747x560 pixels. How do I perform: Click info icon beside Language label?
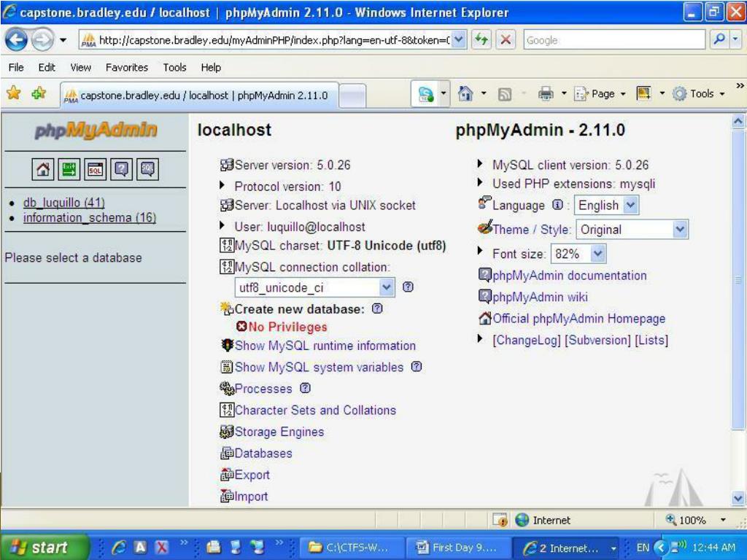(557, 204)
